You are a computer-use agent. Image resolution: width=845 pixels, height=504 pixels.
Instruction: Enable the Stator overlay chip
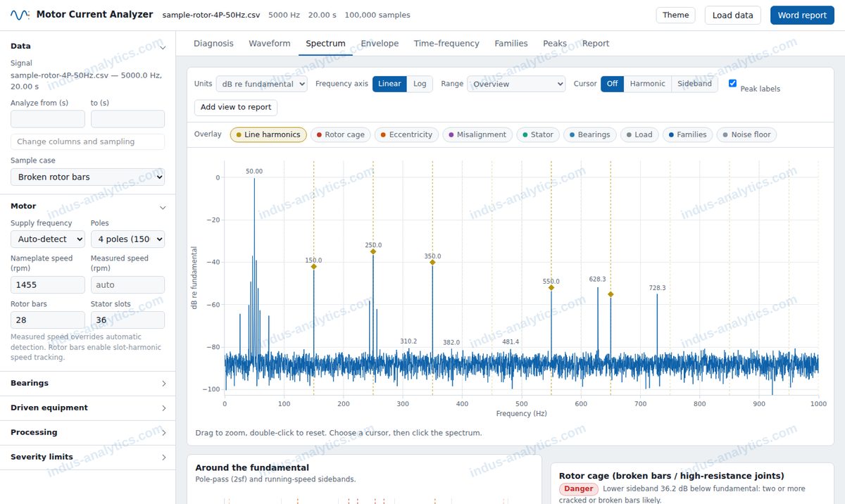pos(538,134)
